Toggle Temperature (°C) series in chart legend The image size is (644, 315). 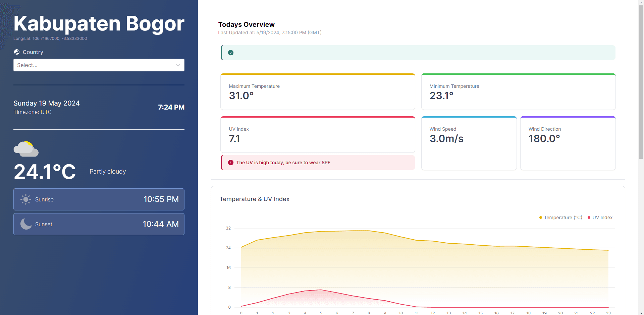pyautogui.click(x=560, y=217)
